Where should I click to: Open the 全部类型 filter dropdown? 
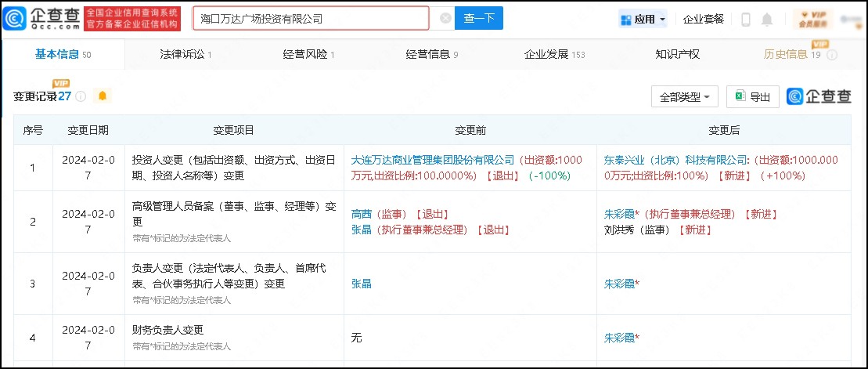click(x=684, y=97)
